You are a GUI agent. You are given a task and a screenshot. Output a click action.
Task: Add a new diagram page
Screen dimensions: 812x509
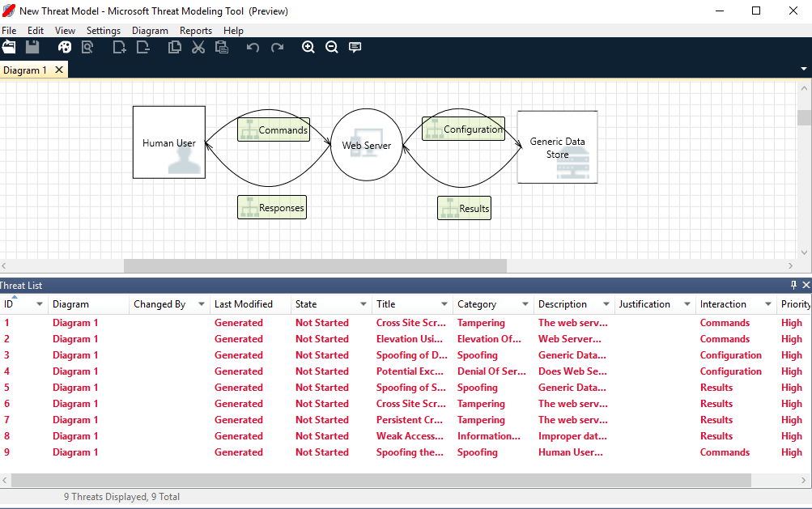tap(119, 47)
